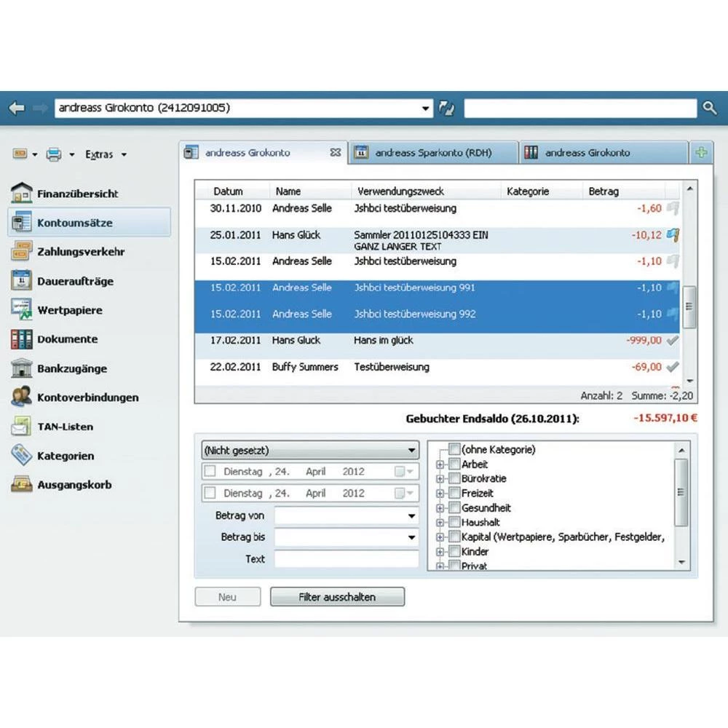Click the search magnifier icon
Viewport: 728px width, 728px height.
710,108
